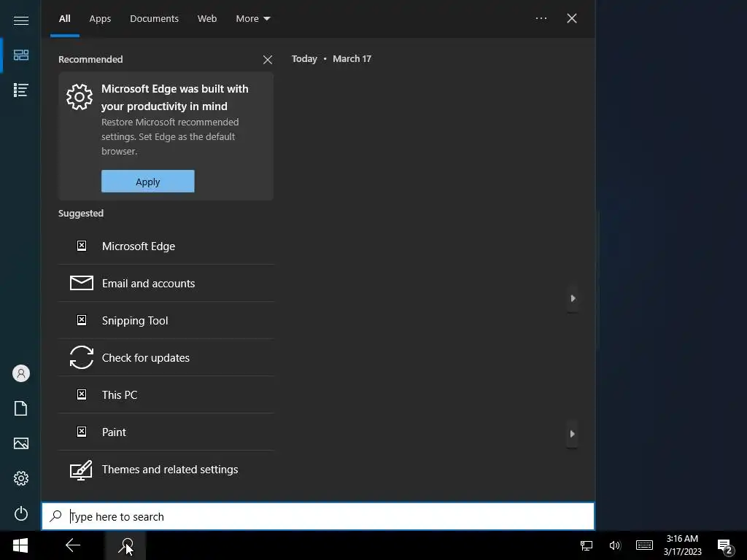Click the Power icon in the sidebar
747x560 pixels.
pyautogui.click(x=21, y=513)
